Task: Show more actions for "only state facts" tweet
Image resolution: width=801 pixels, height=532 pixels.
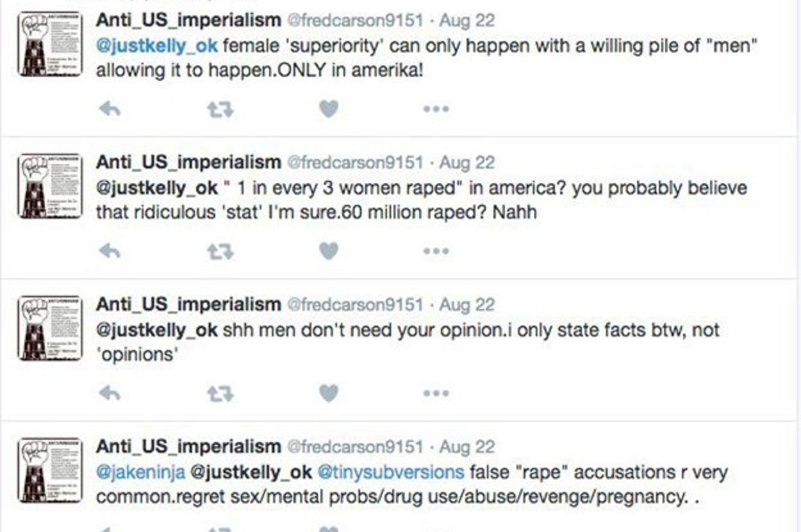Action: [x=436, y=393]
